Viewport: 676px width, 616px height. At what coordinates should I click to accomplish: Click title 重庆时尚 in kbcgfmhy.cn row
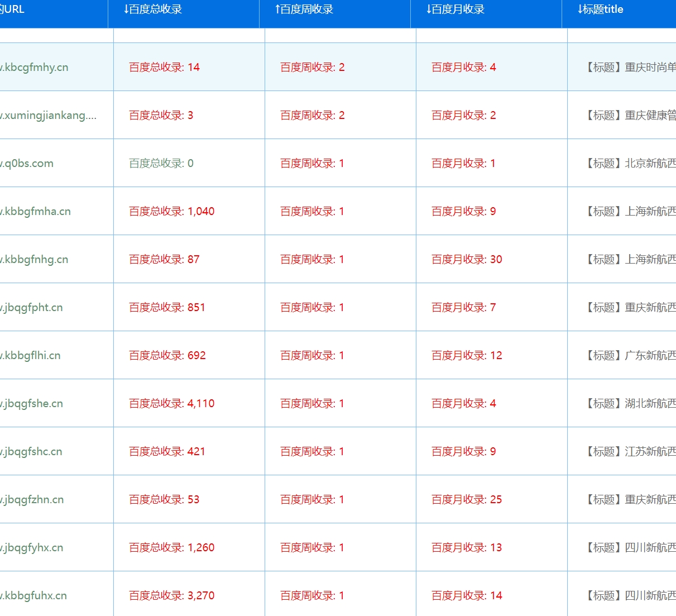[x=630, y=67]
